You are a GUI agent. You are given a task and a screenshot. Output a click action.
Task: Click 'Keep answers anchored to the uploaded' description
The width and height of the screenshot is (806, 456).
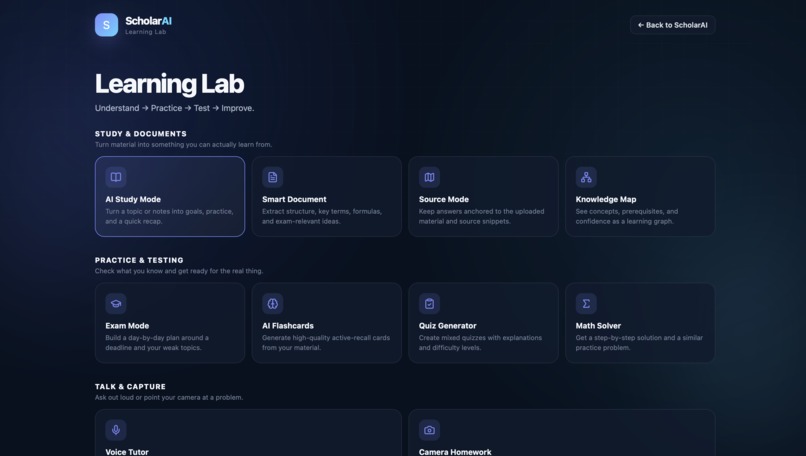tap(481, 216)
